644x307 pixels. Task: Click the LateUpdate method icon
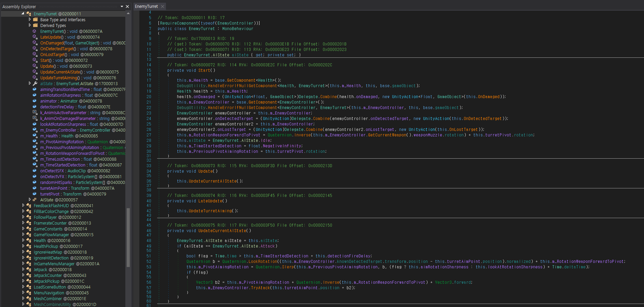click(34, 37)
